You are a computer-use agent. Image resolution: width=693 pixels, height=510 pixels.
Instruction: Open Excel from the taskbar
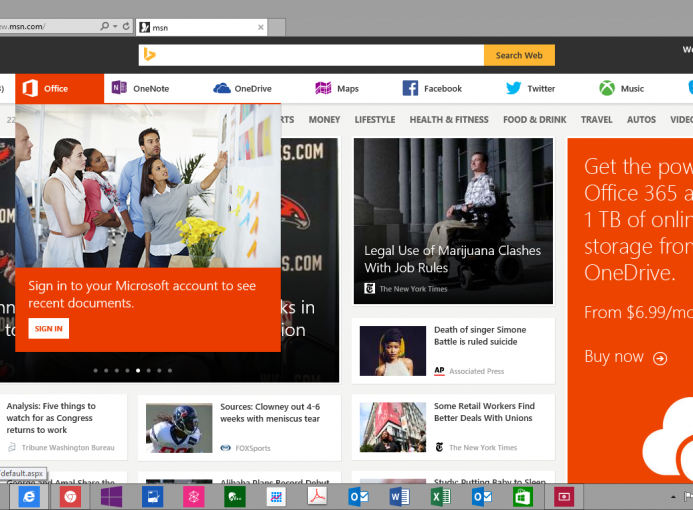point(441,497)
